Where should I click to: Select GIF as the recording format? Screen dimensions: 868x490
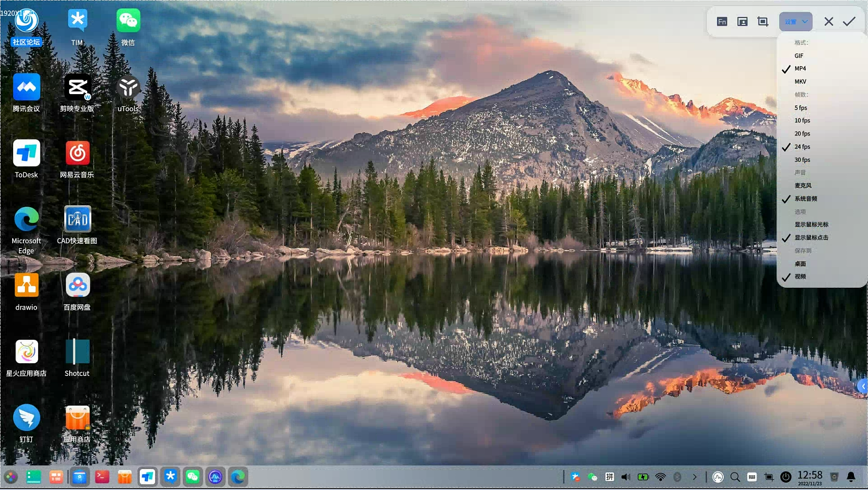coord(799,56)
